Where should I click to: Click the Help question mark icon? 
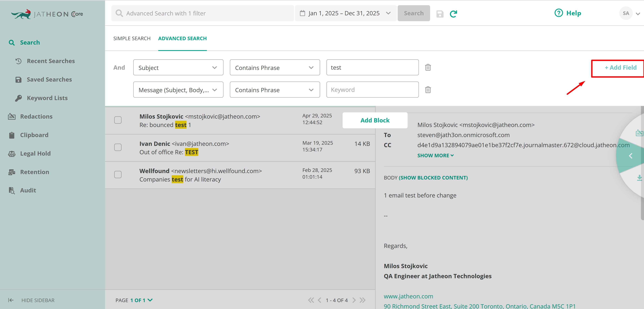click(x=558, y=13)
